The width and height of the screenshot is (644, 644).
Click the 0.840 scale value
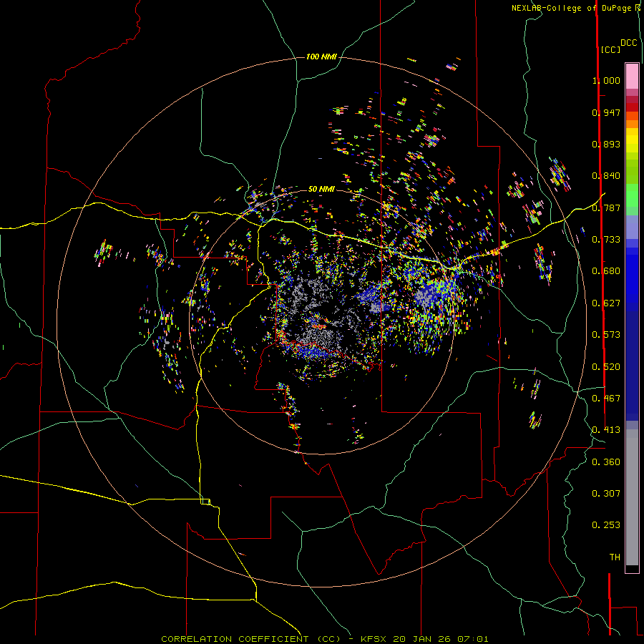[x=606, y=176]
